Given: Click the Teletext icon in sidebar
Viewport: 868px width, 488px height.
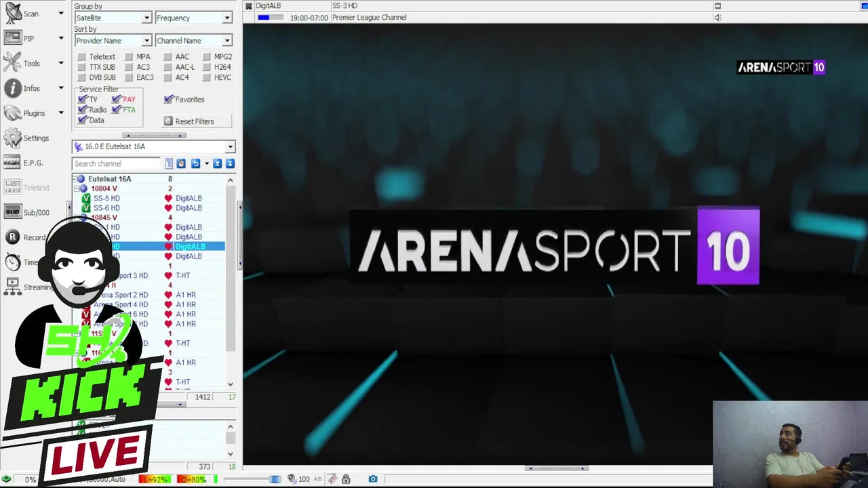Looking at the screenshot, I should coord(13,188).
